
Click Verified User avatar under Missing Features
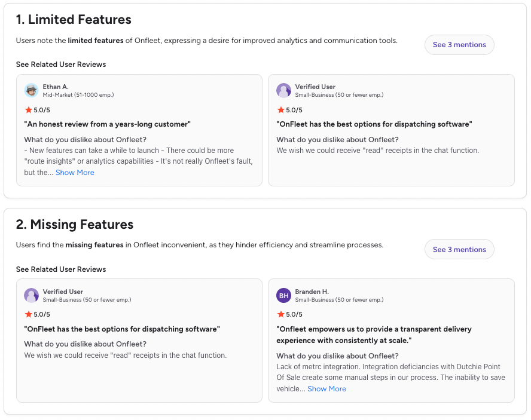[x=32, y=295]
